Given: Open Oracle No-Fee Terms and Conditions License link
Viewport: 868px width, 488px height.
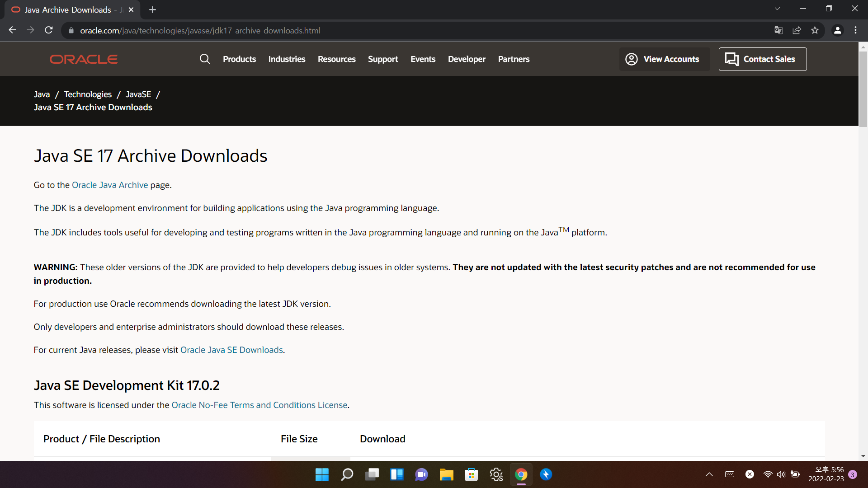Looking at the screenshot, I should pyautogui.click(x=259, y=405).
